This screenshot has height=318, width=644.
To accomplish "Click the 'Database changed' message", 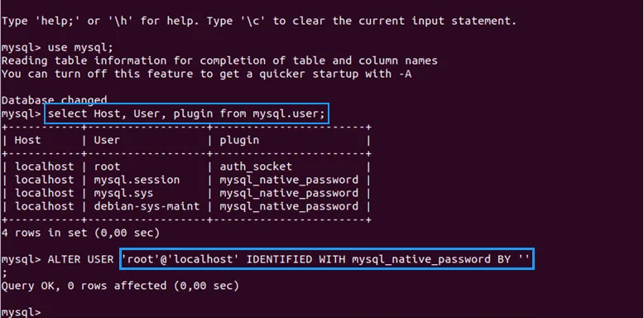I will [54, 100].
